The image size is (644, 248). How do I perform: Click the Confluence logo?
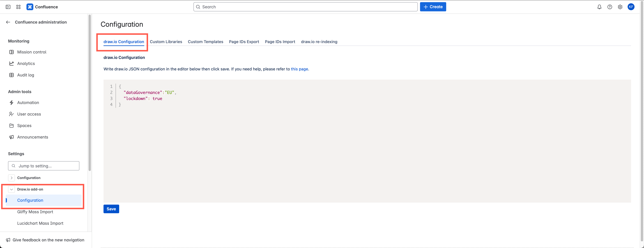click(x=30, y=7)
